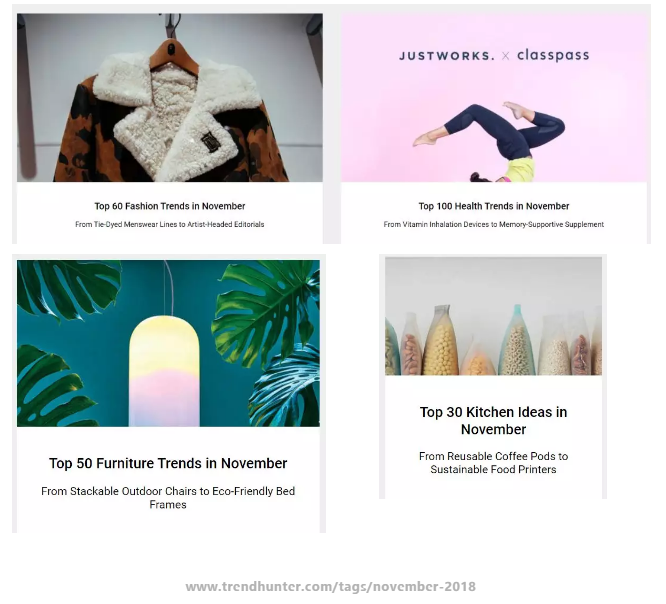Screen dimensions: 666x604
Task: Click the Reusable Coffee Pods subtitle text
Action: 494,463
